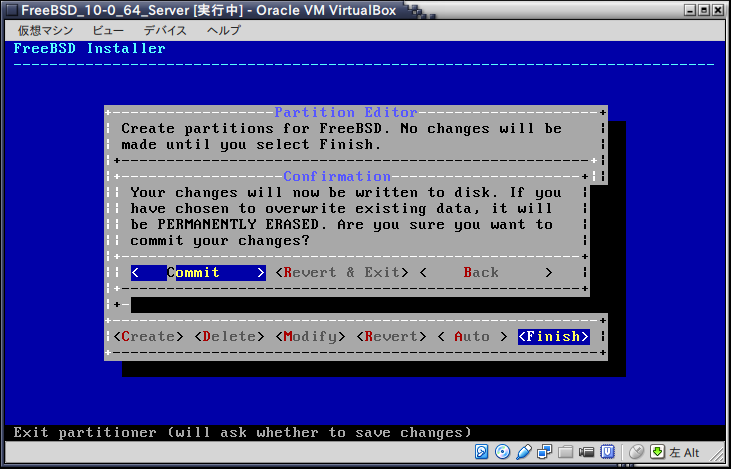Click the hard disk activity icon
The image size is (731, 469).
(x=482, y=453)
